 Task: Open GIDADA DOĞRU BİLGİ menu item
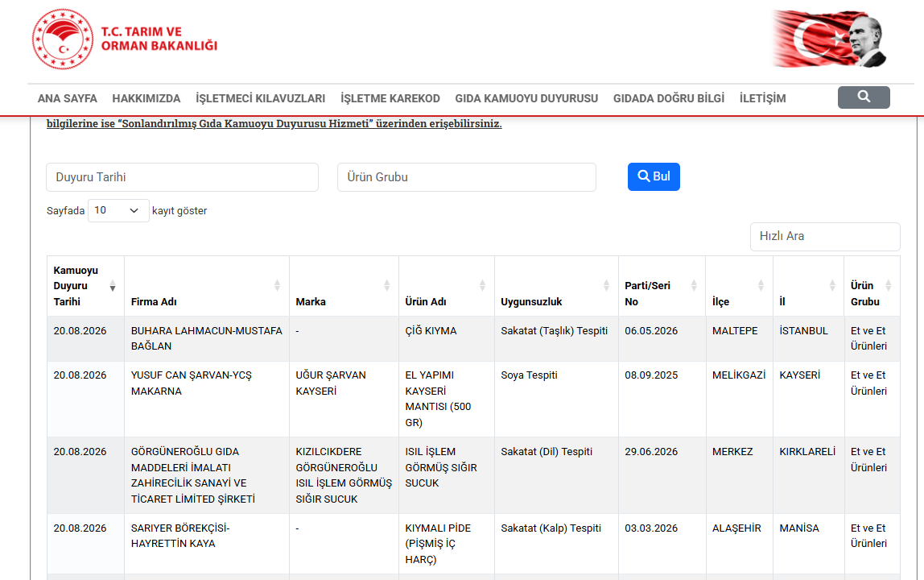pos(669,98)
